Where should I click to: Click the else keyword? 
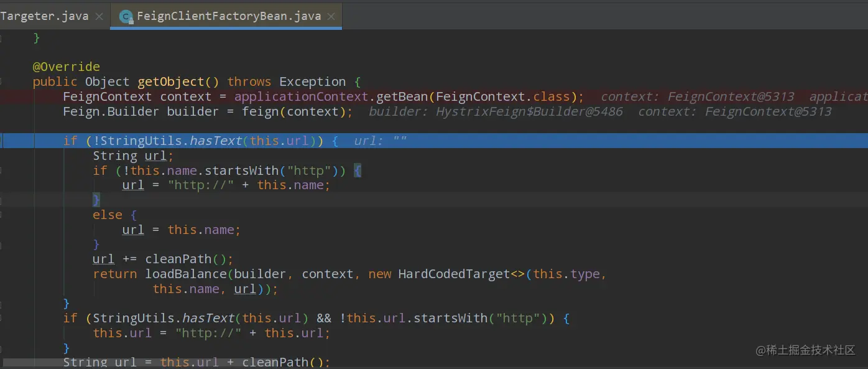(x=108, y=215)
